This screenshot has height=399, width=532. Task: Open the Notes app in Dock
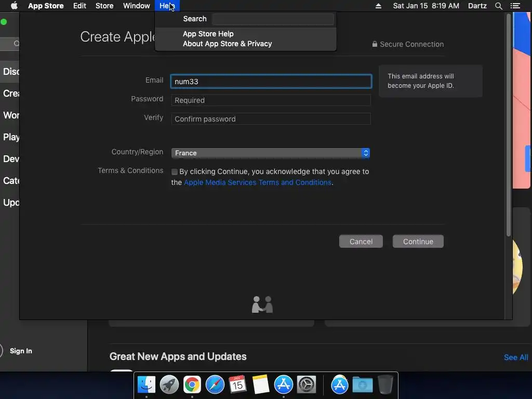point(261,385)
